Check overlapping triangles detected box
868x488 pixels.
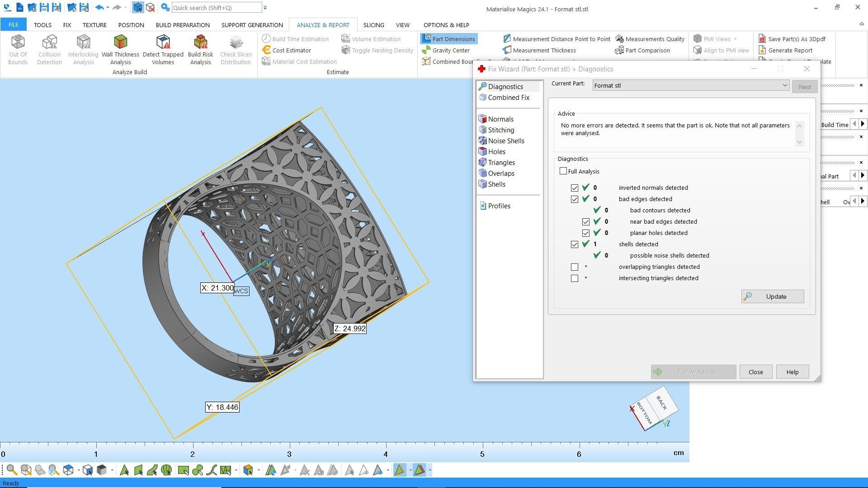click(575, 267)
